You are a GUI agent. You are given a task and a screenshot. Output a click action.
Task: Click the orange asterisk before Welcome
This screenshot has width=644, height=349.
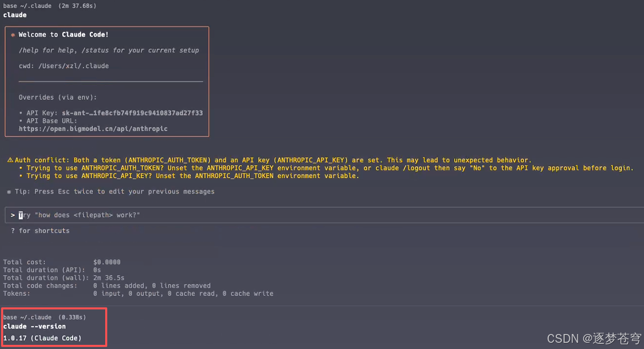pyautogui.click(x=13, y=35)
